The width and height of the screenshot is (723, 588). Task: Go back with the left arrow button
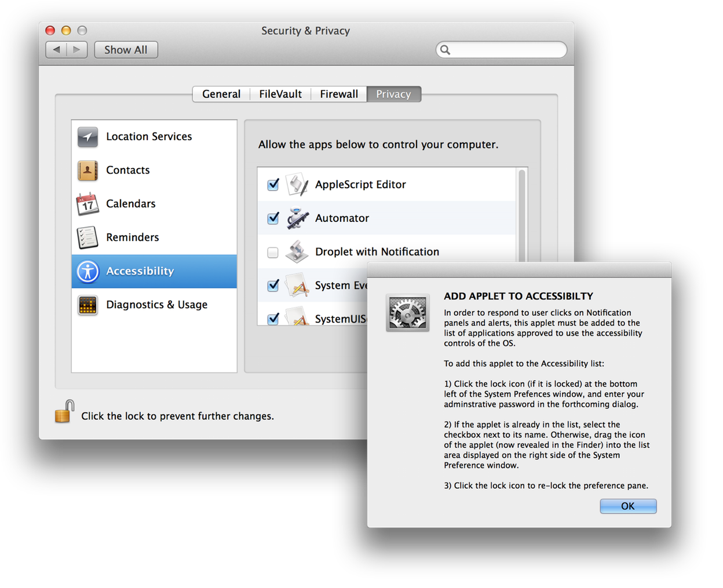[x=56, y=50]
